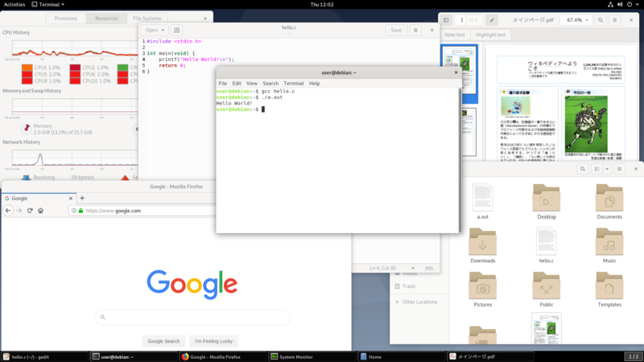Click the site information icon in Firefox URL bar
Viewport: 644px width, 362px height.
pyautogui.click(x=74, y=211)
